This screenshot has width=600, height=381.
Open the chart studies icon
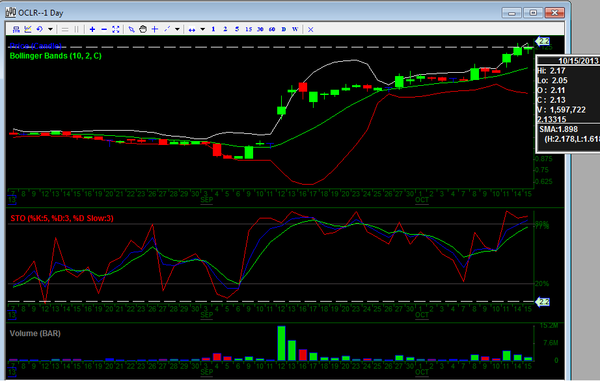[x=28, y=29]
